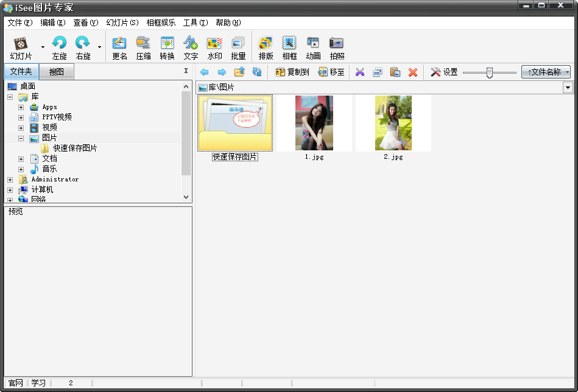The width and height of the screenshot is (578, 392).
Task: Copy selected files with the copy icon
Action: click(378, 72)
